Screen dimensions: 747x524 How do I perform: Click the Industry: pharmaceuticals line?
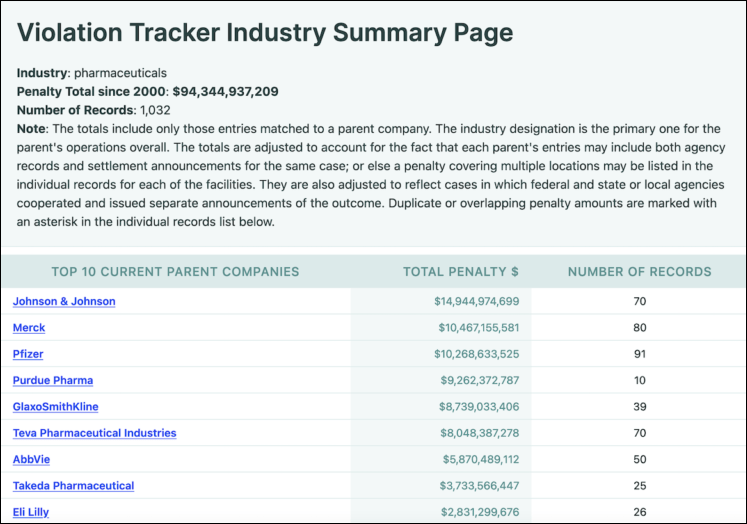[x=91, y=73]
